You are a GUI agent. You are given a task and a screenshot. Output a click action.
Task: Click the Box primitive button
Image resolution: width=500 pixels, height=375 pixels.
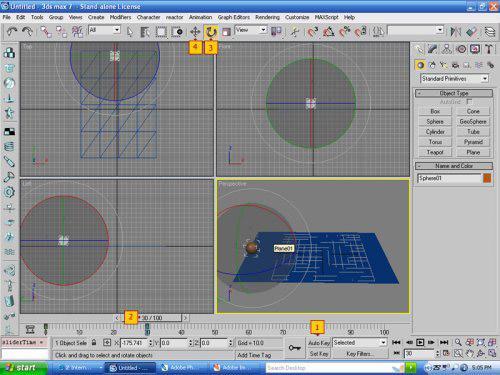coord(435,111)
